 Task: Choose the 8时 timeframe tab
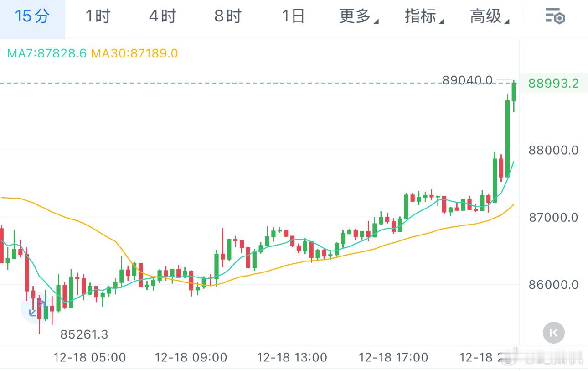point(227,16)
